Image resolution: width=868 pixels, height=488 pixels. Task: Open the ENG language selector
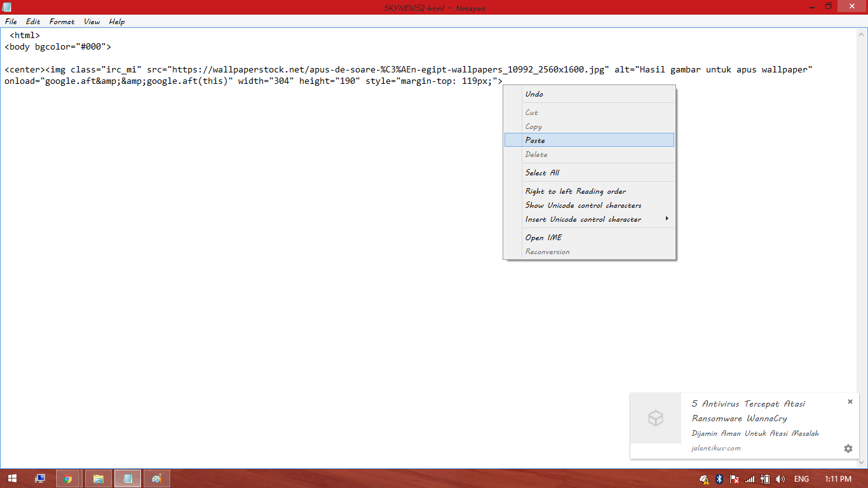(x=801, y=478)
